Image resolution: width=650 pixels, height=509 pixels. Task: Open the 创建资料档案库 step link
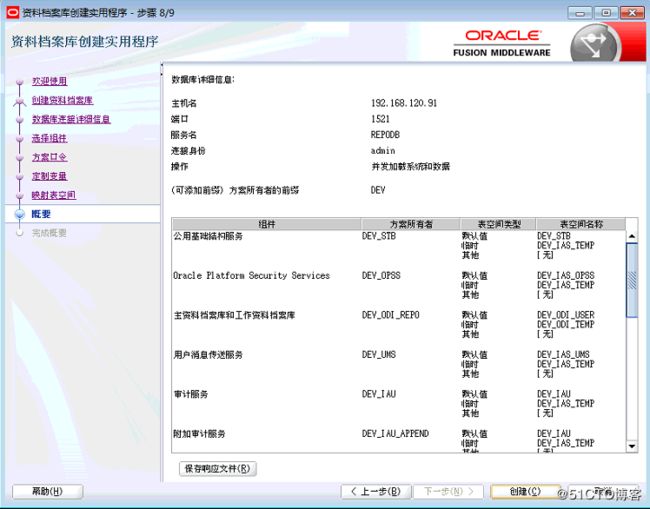point(63,100)
